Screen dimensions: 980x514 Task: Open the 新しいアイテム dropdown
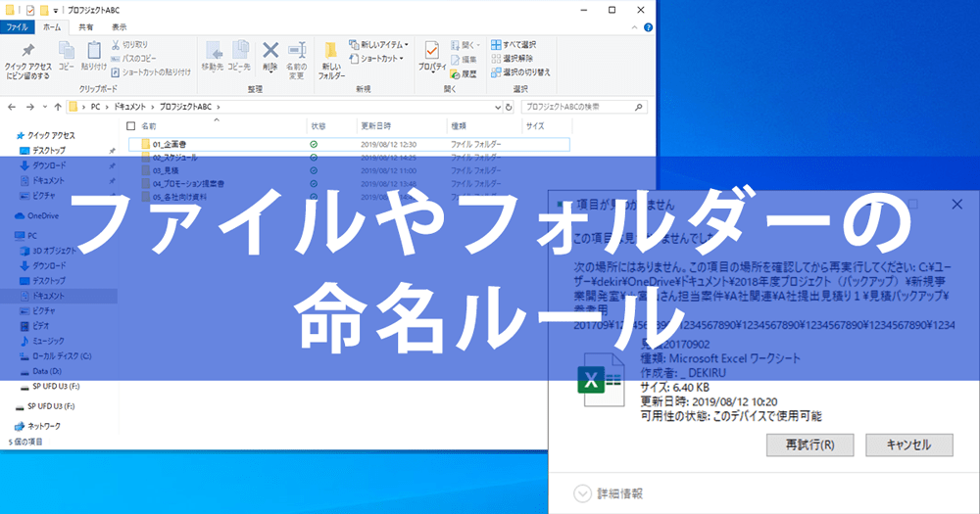[x=378, y=45]
